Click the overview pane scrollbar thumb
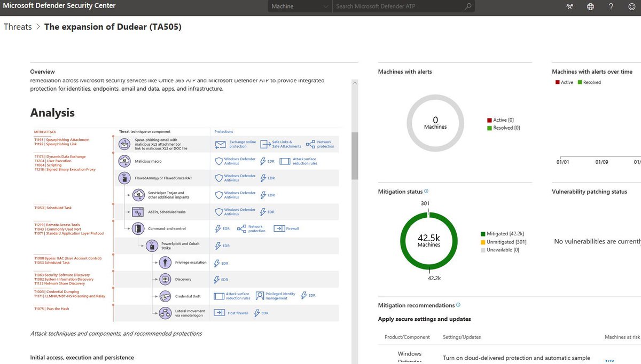 point(354,155)
